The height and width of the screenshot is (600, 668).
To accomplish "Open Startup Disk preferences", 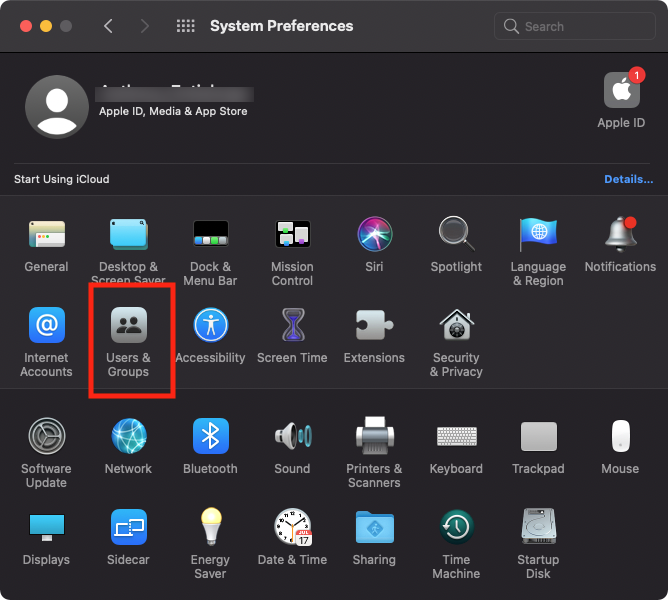I will (538, 527).
